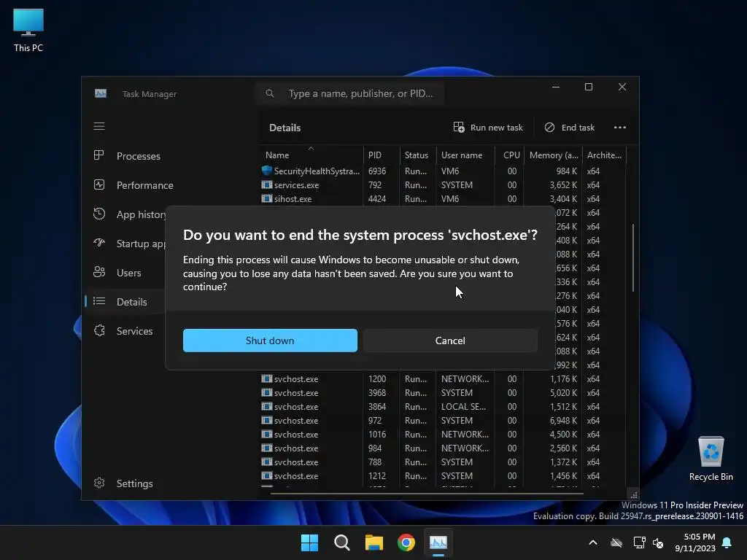Sort by CPU column header
747x560 pixels.
coord(509,155)
